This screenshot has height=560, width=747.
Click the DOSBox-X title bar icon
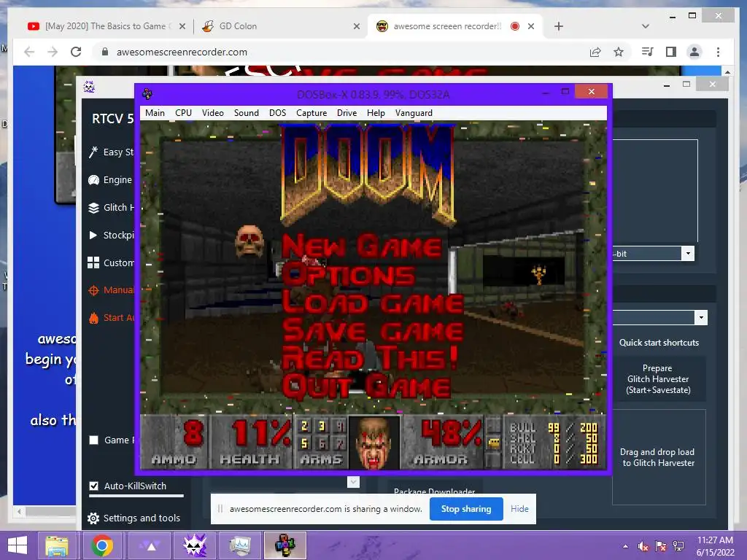click(x=147, y=93)
